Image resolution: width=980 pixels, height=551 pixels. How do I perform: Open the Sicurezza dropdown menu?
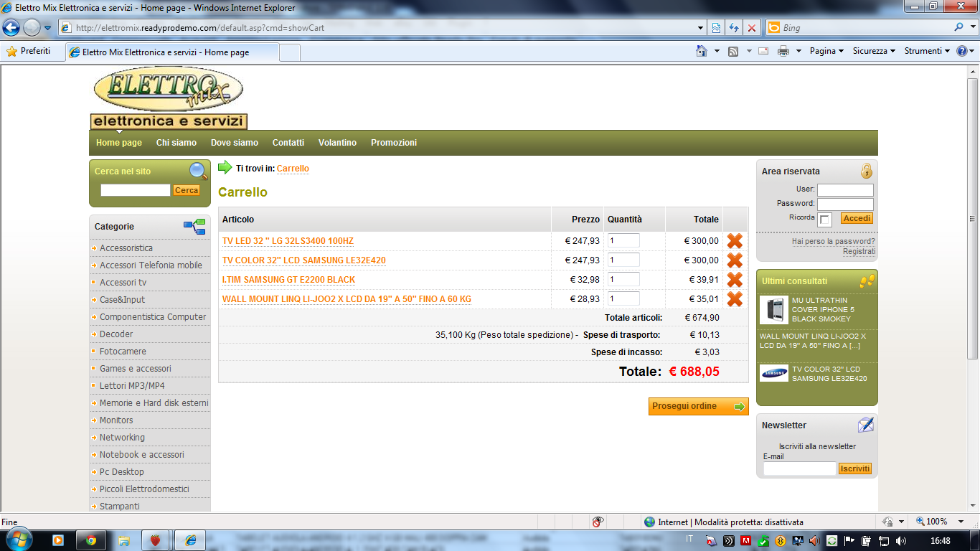pyautogui.click(x=874, y=51)
